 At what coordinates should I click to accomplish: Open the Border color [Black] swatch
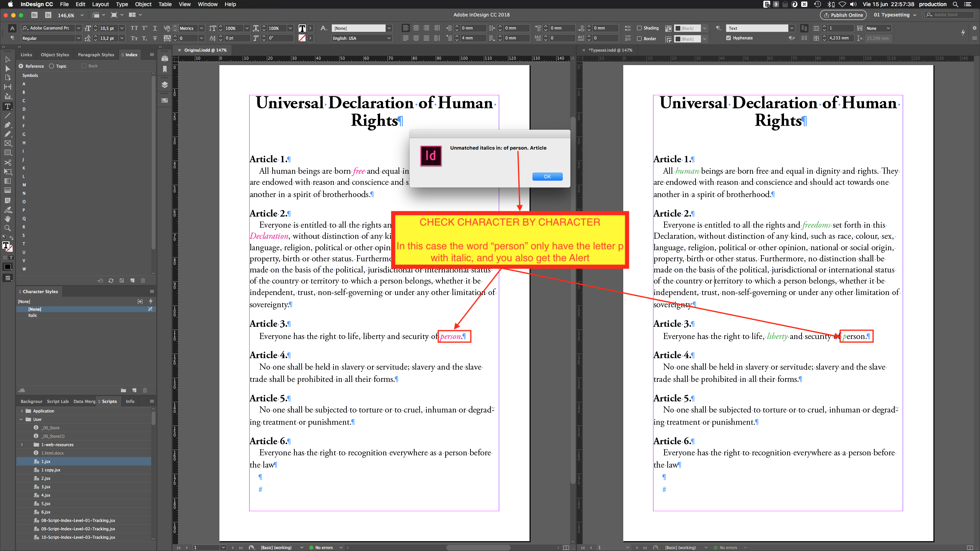(x=688, y=39)
